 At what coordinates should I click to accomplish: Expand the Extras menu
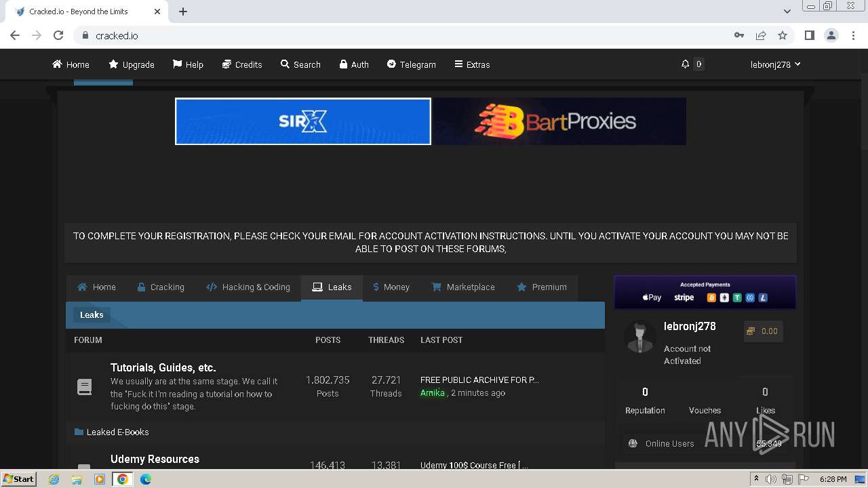click(x=472, y=64)
